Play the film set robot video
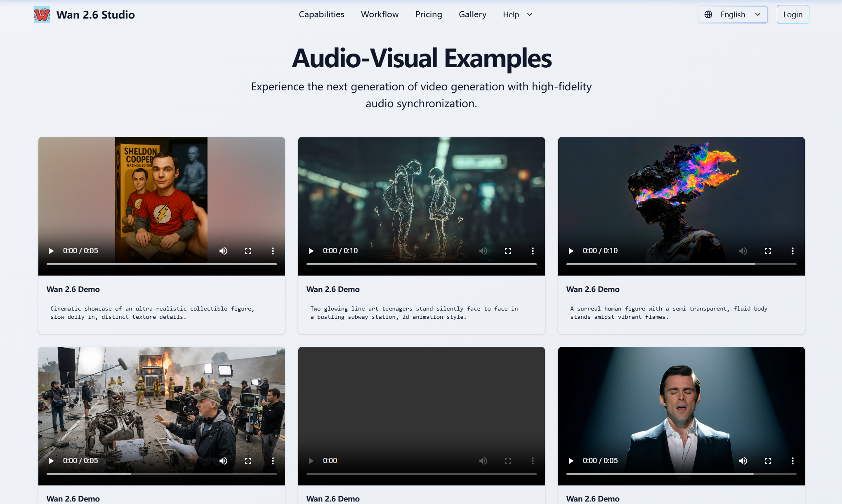 pyautogui.click(x=51, y=461)
